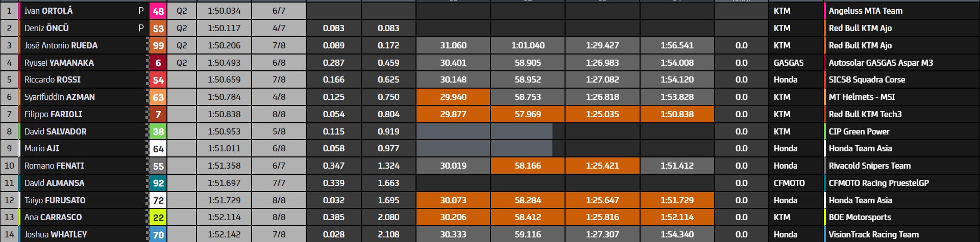
Task: Select the orange 29.940 sector time cell
Action: point(453,97)
